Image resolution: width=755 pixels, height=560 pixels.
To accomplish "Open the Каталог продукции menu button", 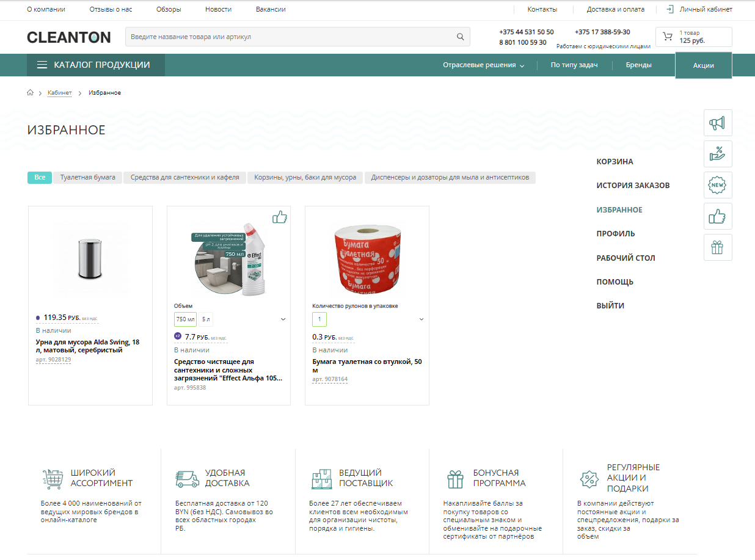I will pyautogui.click(x=95, y=65).
